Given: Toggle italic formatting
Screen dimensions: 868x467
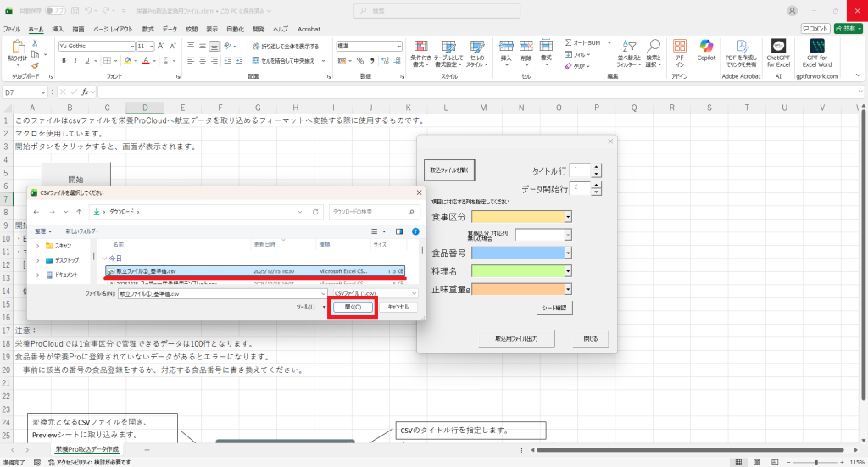Looking at the screenshot, I should pos(75,60).
